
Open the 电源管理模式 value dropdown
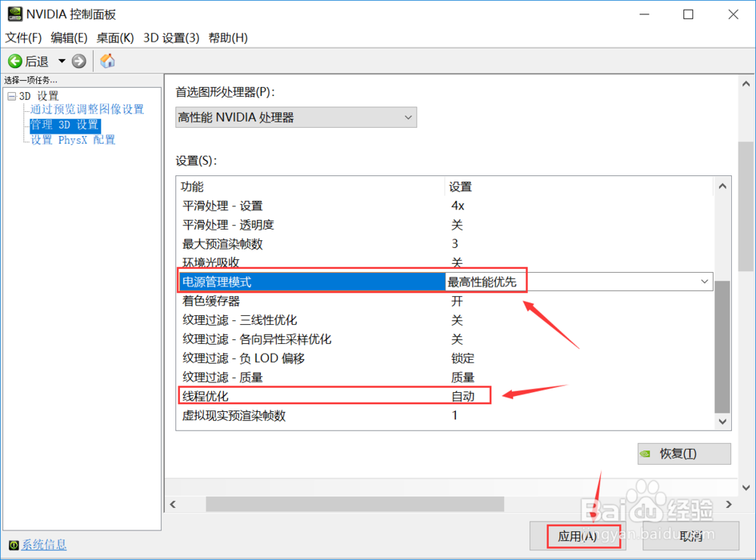704,281
